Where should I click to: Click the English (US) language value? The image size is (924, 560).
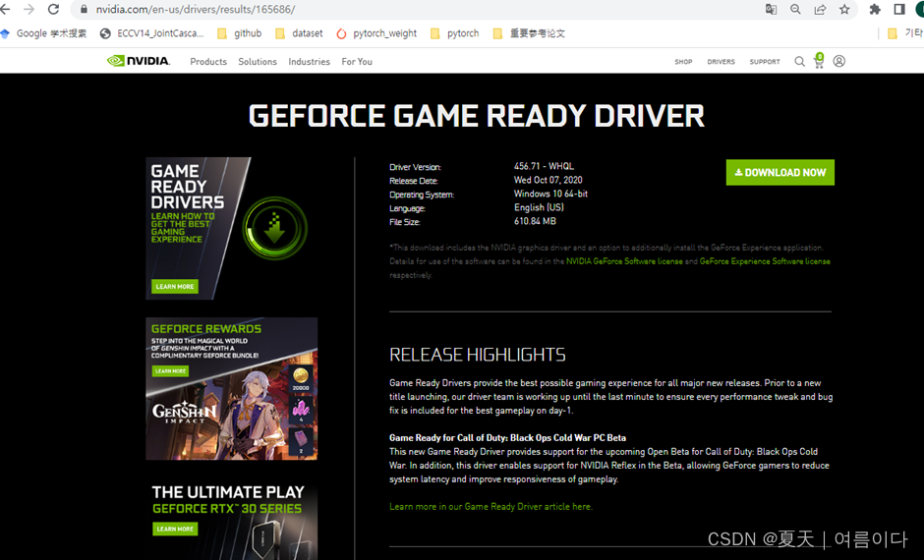click(x=539, y=207)
